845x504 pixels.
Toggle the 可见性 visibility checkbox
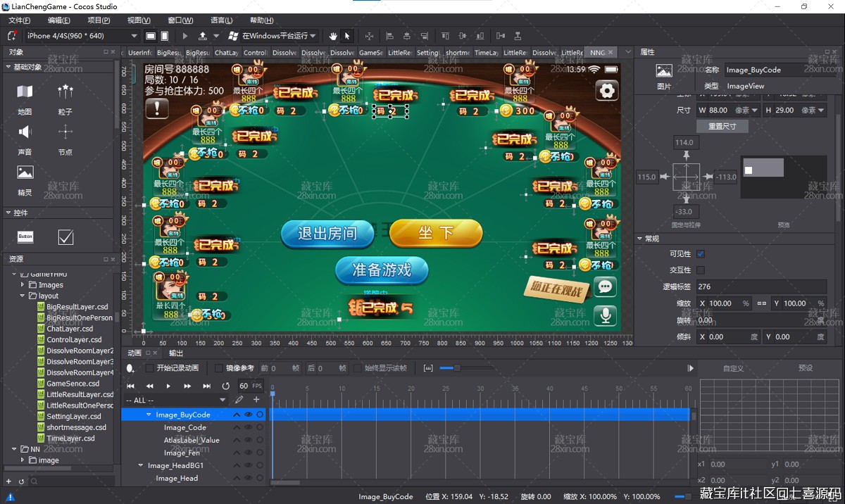pyautogui.click(x=701, y=254)
